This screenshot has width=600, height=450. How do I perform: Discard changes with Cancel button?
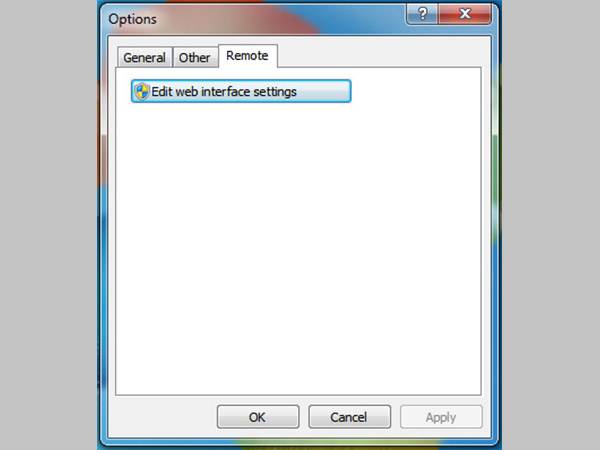click(349, 417)
